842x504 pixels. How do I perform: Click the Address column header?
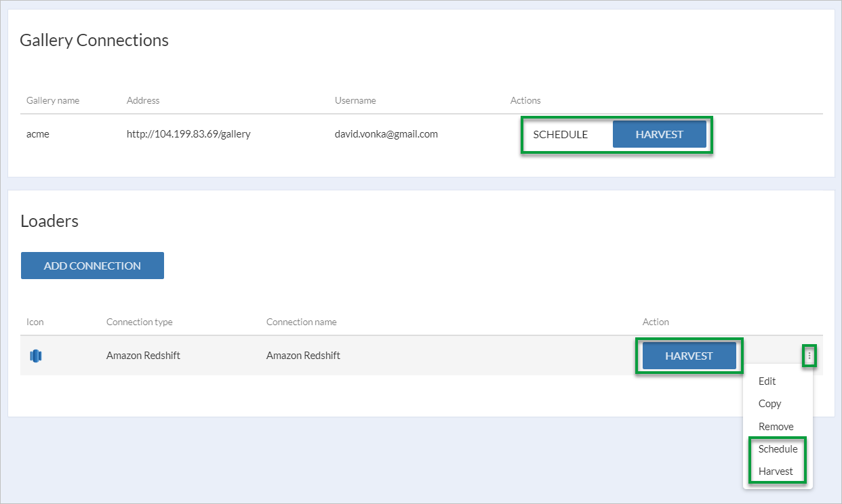pyautogui.click(x=143, y=100)
